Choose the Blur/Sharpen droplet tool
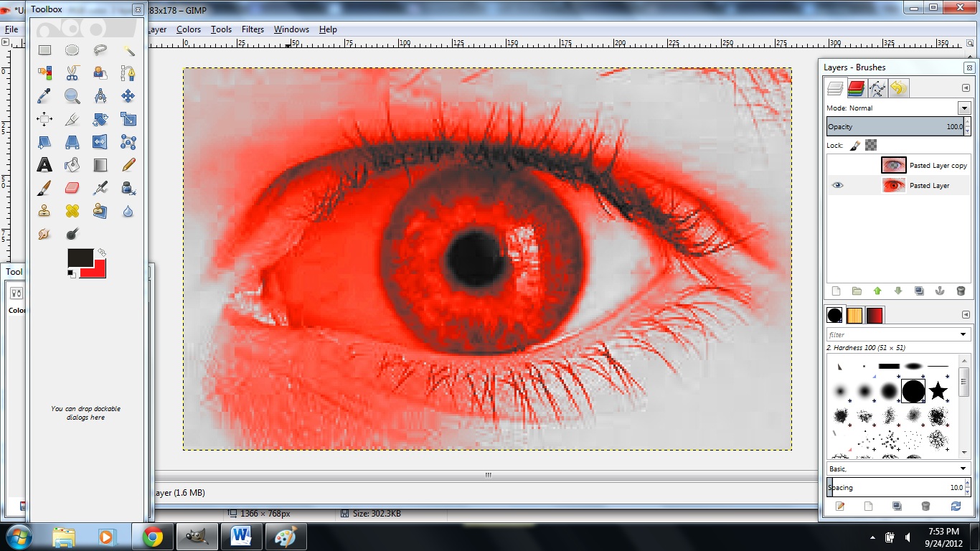The width and height of the screenshot is (980, 551). pyautogui.click(x=128, y=211)
